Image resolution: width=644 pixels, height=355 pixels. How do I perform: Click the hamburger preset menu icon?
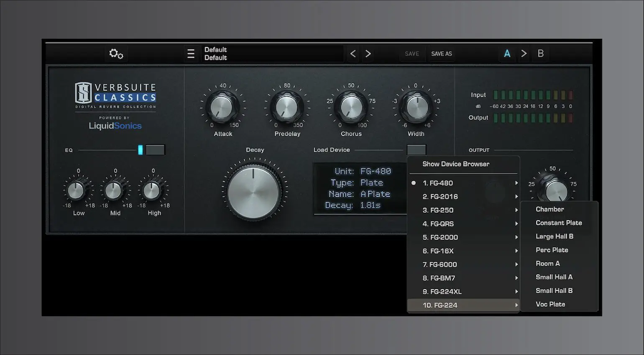point(191,53)
